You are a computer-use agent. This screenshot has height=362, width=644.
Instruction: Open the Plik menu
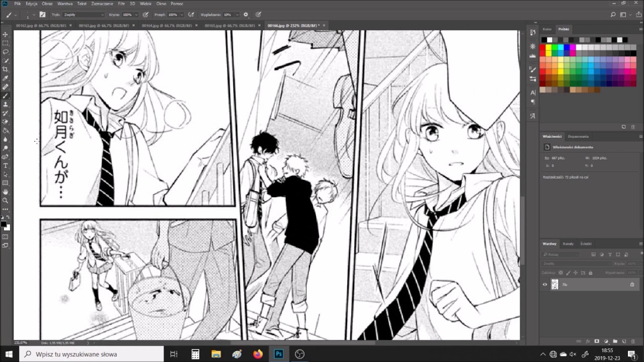click(x=18, y=4)
